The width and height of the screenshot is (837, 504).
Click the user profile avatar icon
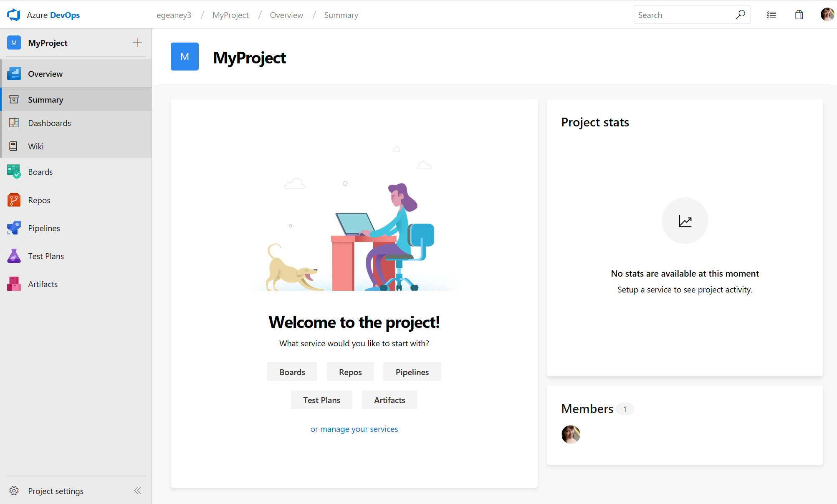point(827,14)
